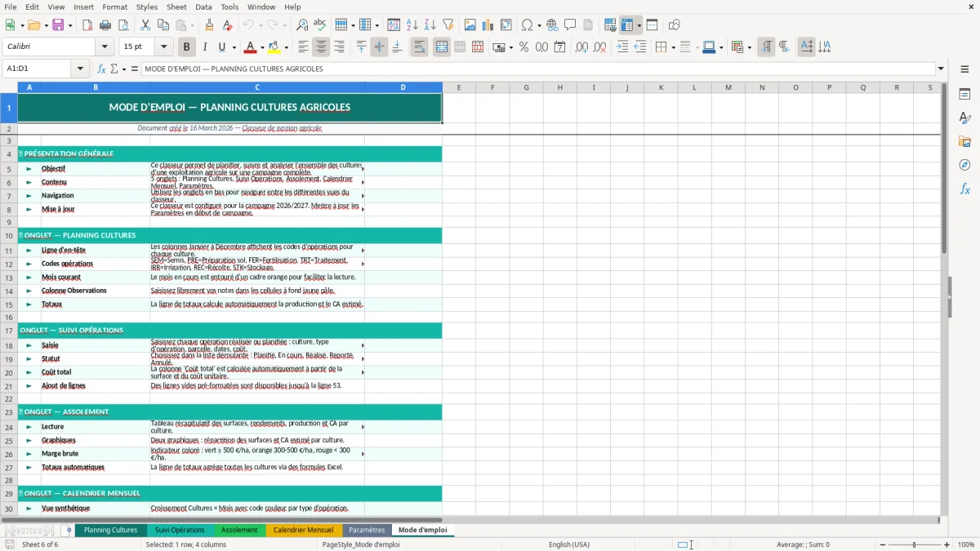The height and width of the screenshot is (551, 980).
Task: Open the Font Name dropdown arrow
Action: coord(105,47)
